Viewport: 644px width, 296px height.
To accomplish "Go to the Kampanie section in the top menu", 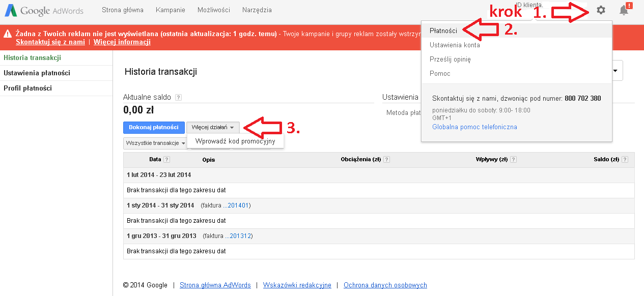I will (x=170, y=10).
